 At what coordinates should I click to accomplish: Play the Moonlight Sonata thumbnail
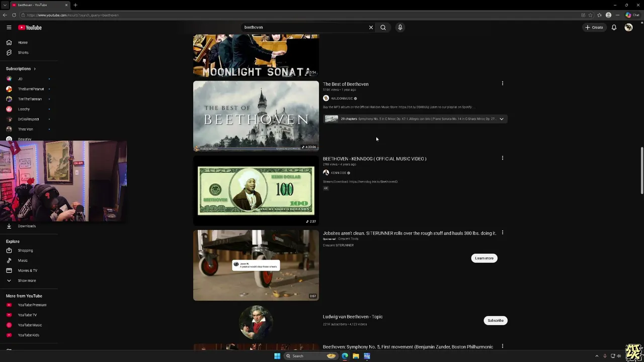point(256,55)
